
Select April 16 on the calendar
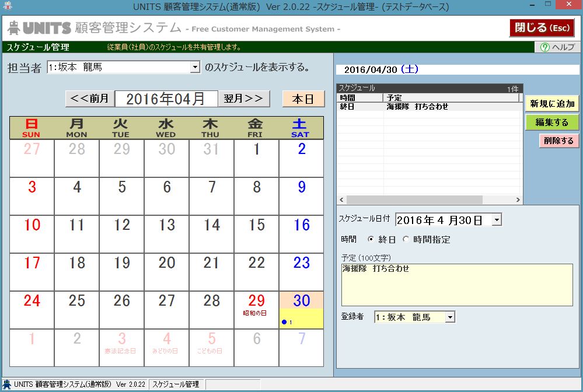tap(302, 234)
